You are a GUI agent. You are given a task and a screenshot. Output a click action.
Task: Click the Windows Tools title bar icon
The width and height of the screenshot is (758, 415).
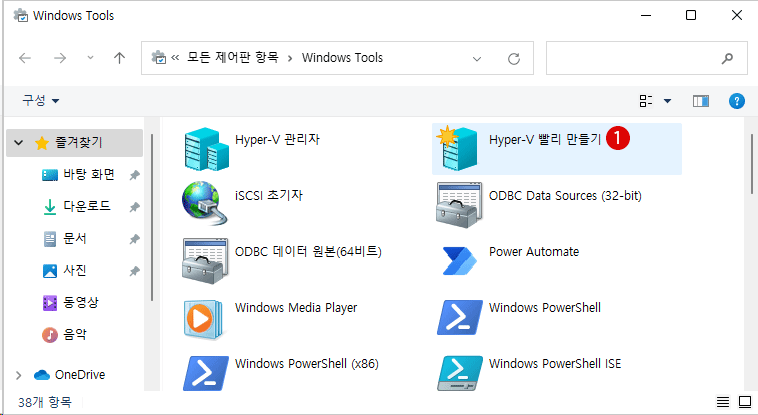[x=21, y=15]
